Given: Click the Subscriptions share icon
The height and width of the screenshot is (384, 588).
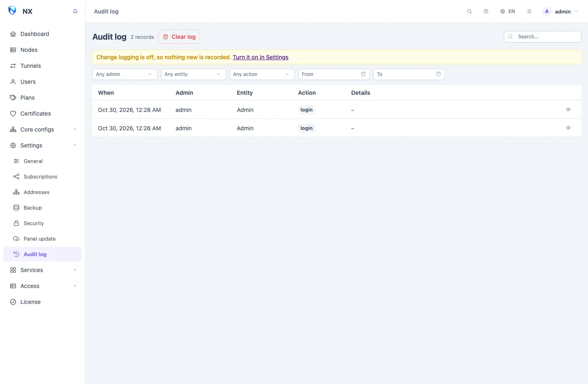Looking at the screenshot, I should (x=16, y=176).
